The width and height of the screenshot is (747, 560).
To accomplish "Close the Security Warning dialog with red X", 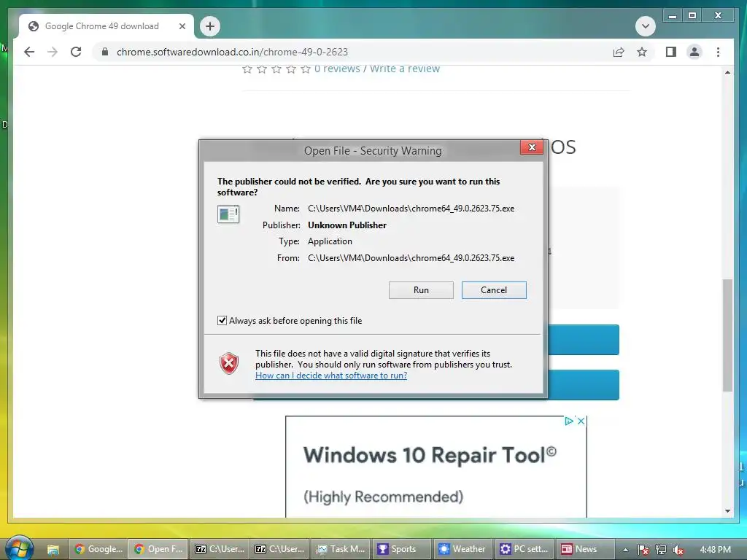I will 532,147.
